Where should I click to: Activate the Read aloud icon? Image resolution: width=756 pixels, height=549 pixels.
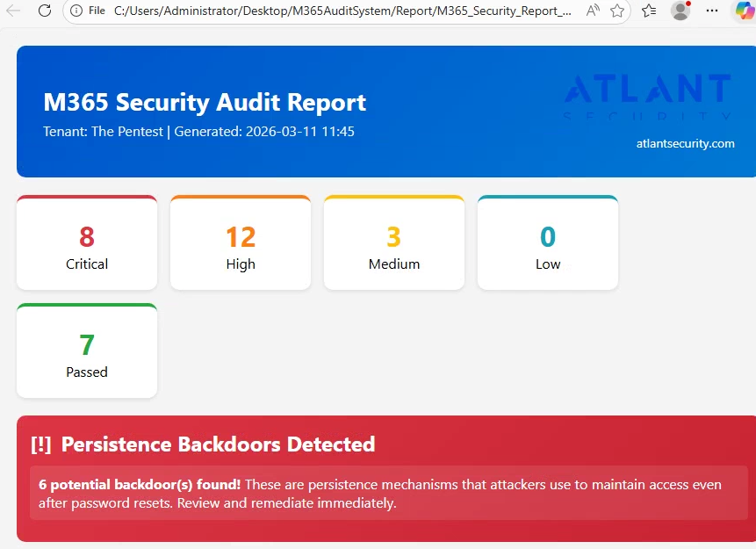[593, 11]
